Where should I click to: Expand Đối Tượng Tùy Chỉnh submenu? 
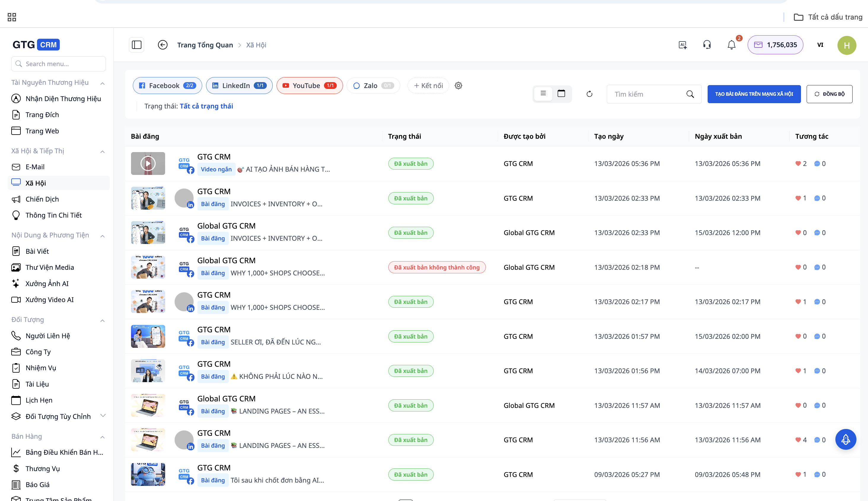[x=102, y=416]
